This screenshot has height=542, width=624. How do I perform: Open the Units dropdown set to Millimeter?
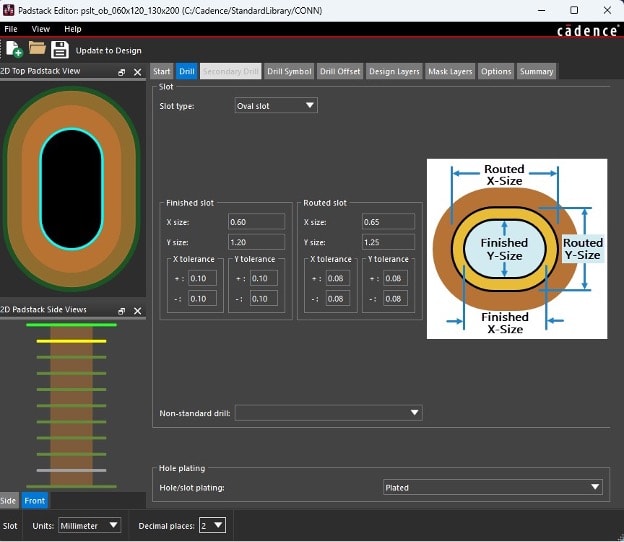point(89,525)
